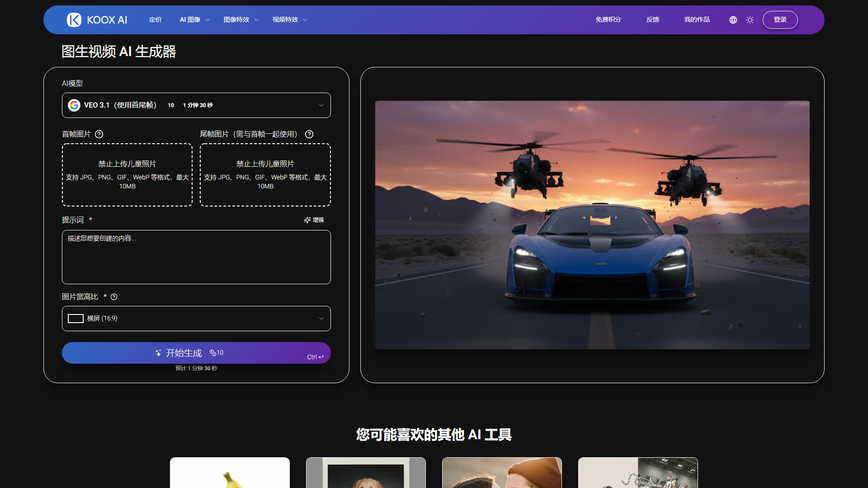The height and width of the screenshot is (488, 868).
Task: Open the 我的作品 menu item
Action: pos(697,19)
